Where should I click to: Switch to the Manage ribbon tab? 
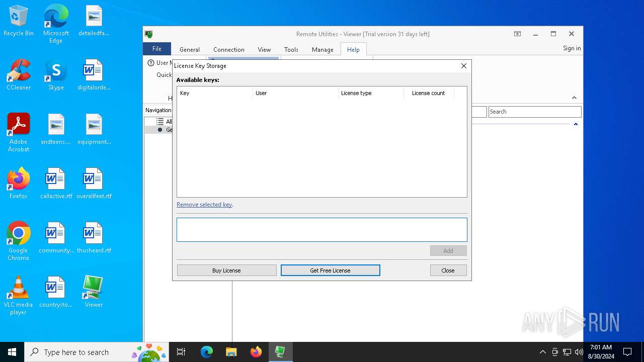(323, 49)
